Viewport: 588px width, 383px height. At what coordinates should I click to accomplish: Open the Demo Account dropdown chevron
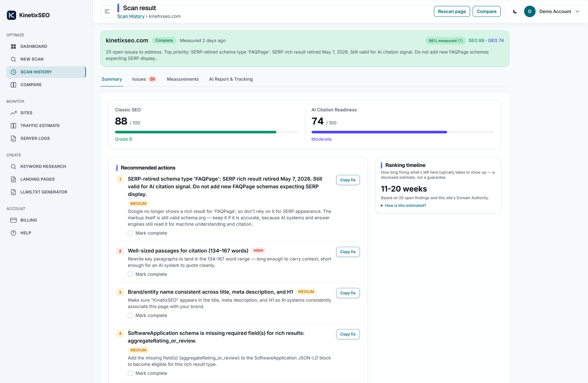click(577, 11)
